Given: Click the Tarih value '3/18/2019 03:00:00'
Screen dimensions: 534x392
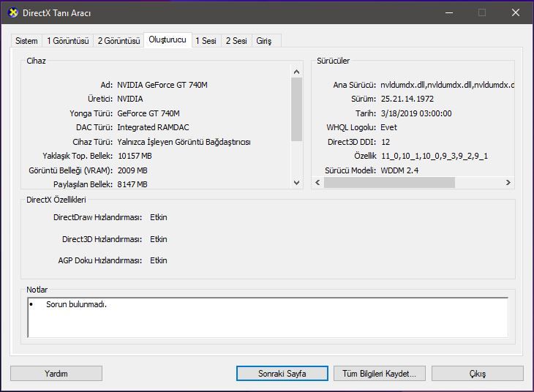Looking at the screenshot, I should point(416,113).
